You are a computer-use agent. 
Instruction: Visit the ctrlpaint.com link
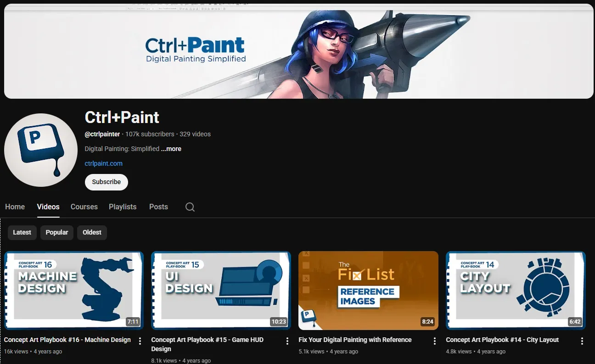pos(103,163)
